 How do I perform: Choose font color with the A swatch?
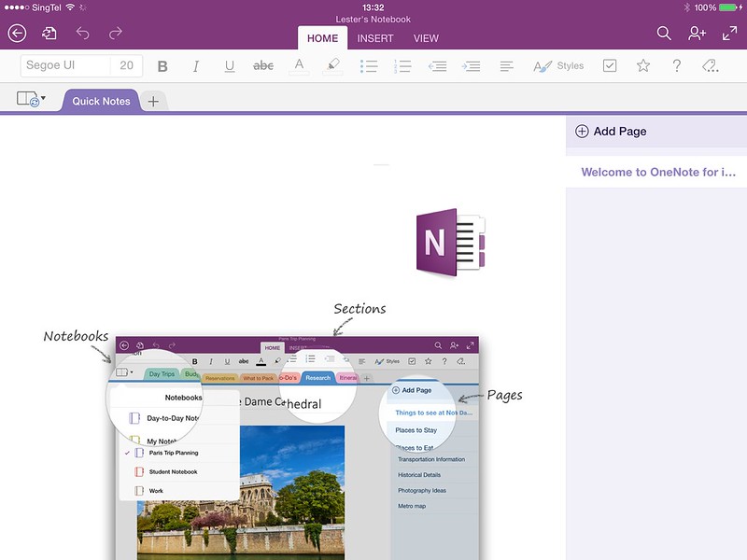[298, 66]
